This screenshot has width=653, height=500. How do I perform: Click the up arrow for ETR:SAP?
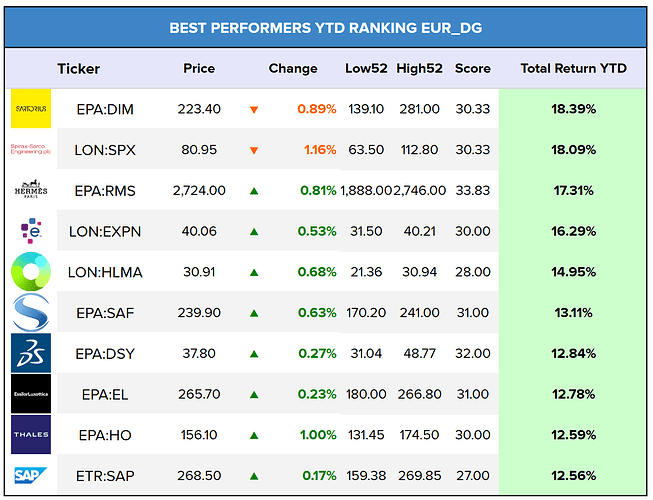pos(254,476)
